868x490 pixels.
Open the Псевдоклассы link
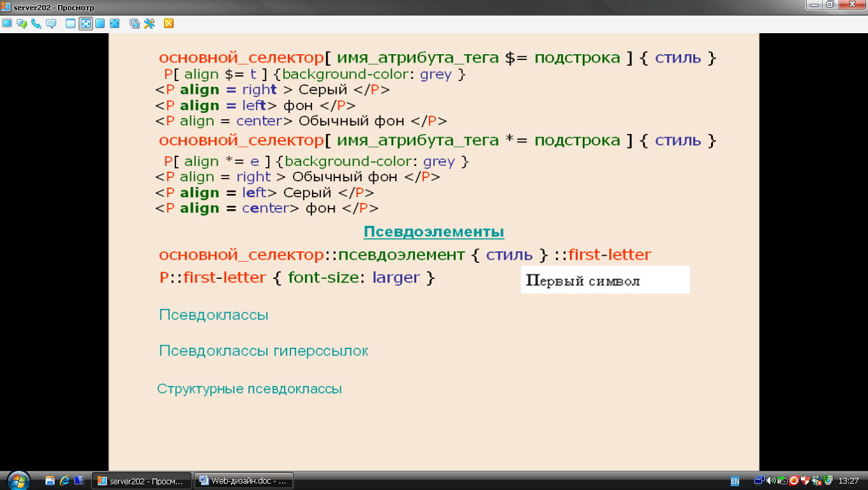214,315
